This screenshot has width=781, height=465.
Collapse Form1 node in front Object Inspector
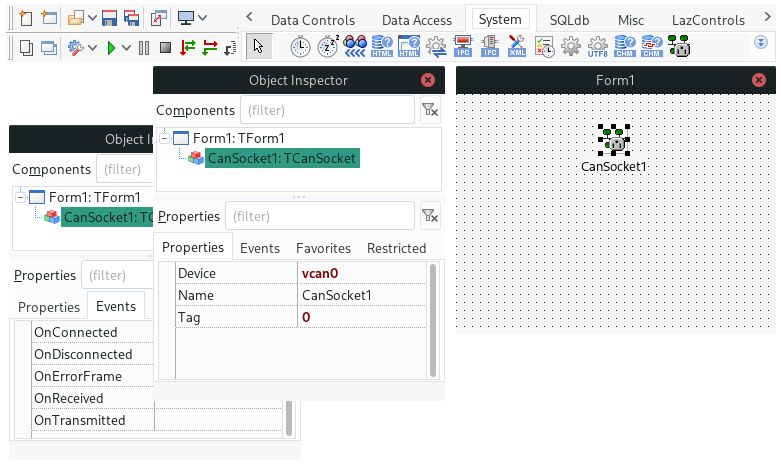(164, 138)
